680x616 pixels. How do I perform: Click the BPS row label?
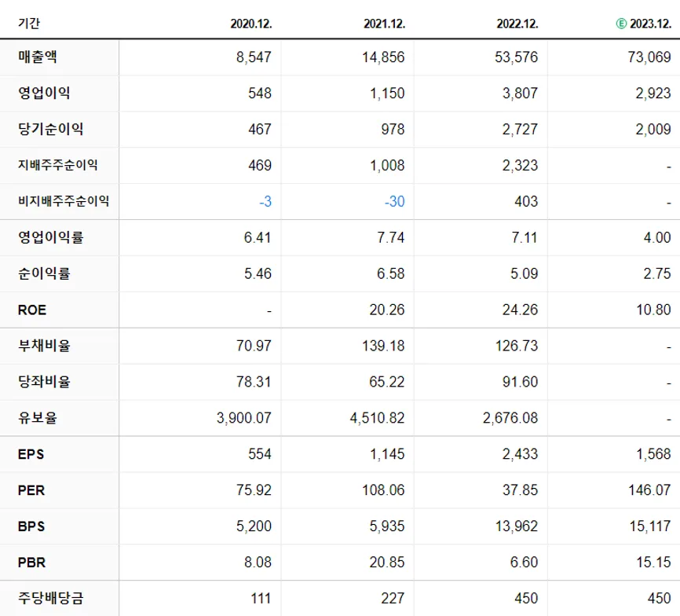[x=31, y=526]
